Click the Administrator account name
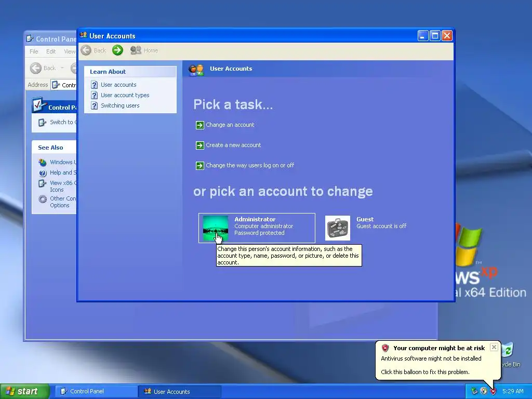 [255, 219]
